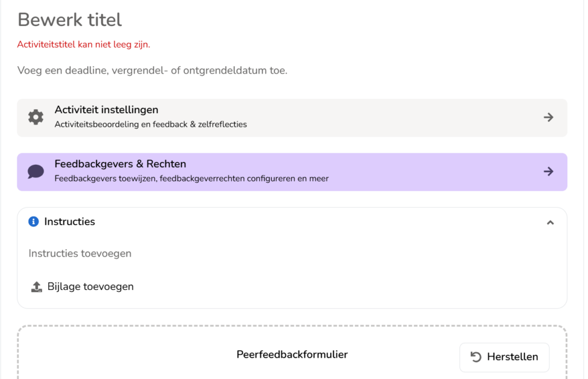Click the circular reset arrow icon in Herstellen

[476, 357]
